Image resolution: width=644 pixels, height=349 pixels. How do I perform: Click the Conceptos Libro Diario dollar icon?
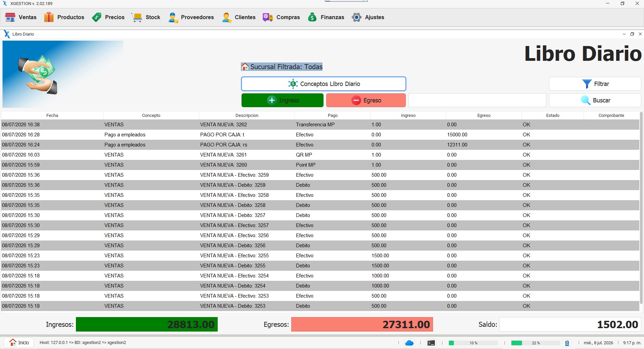[293, 84]
